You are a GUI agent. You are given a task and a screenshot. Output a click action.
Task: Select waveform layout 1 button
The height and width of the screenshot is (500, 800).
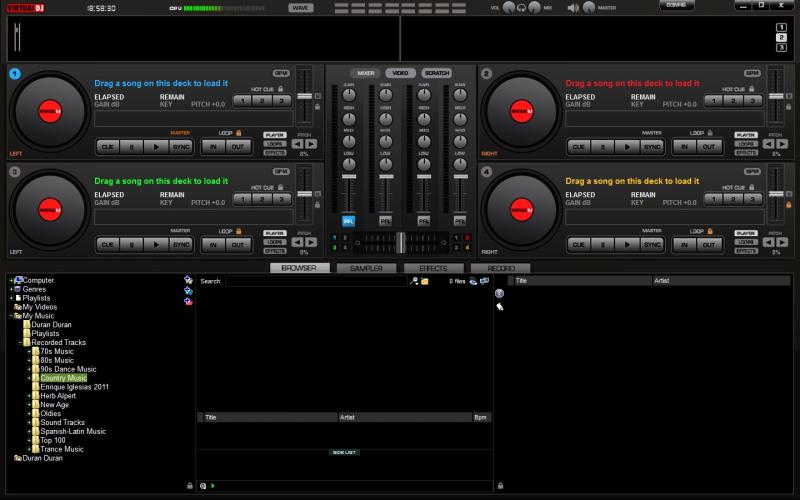click(x=781, y=28)
